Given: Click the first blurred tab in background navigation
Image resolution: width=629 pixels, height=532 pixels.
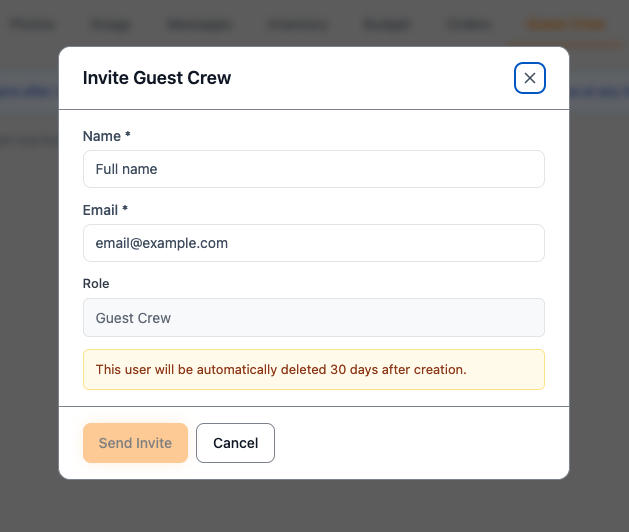Looking at the screenshot, I should click(33, 25).
